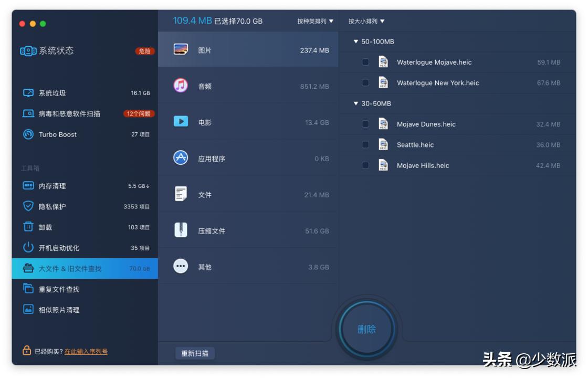Switch to the 压缩文件 category
588x379 pixels.
[211, 230]
